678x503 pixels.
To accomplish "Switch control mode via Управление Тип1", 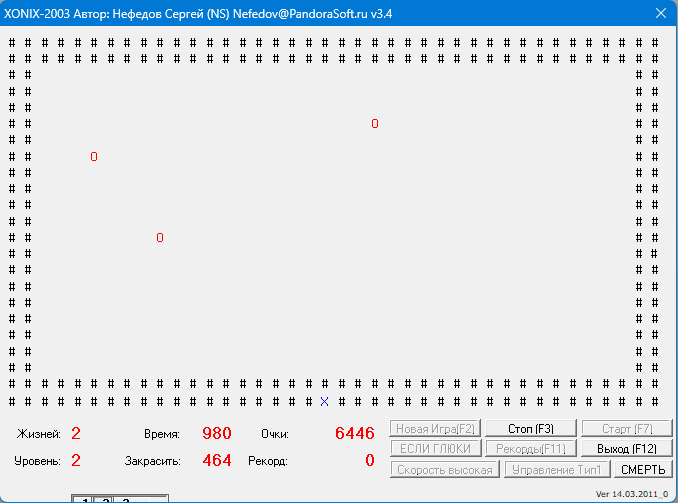I will tap(557, 469).
